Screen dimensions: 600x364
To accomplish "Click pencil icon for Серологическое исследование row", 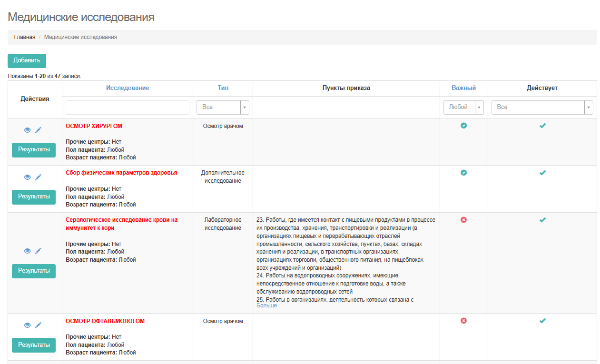I will coord(39,251).
